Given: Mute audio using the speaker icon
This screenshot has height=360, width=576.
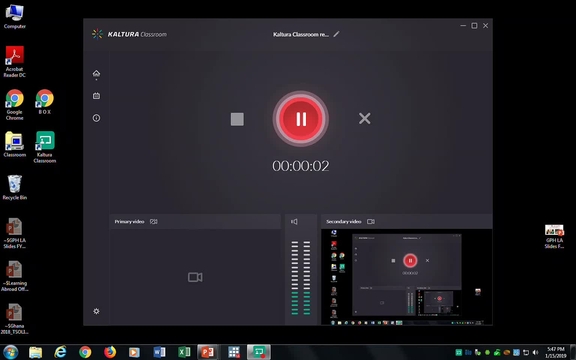Looking at the screenshot, I should coord(294,222).
